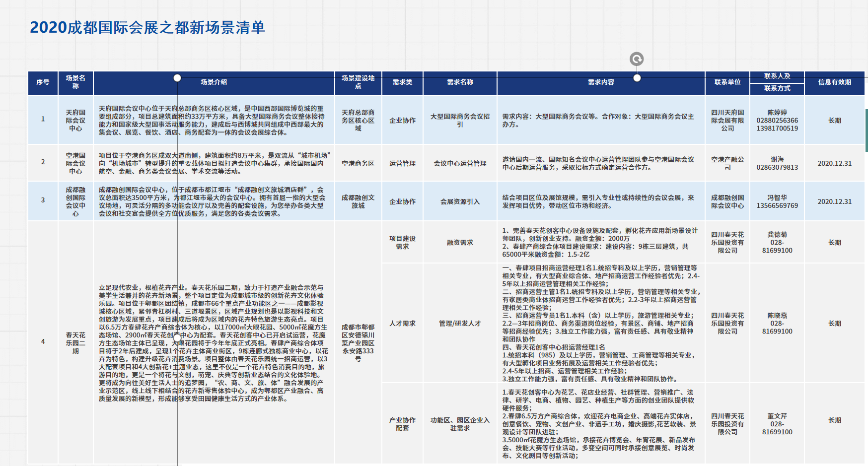The image size is (868, 466).
Task: Click the 融资需求 demand name cell
Action: click(x=460, y=242)
